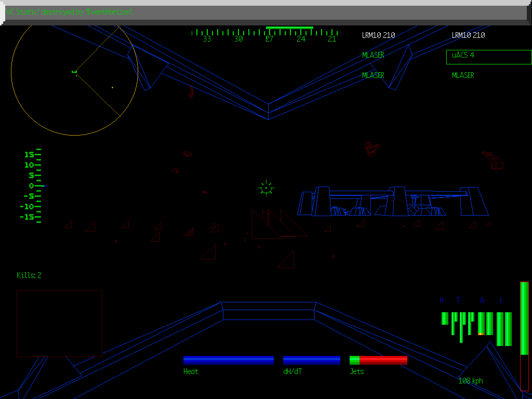
Task: Click the green player marker on radar
Action: (74, 72)
